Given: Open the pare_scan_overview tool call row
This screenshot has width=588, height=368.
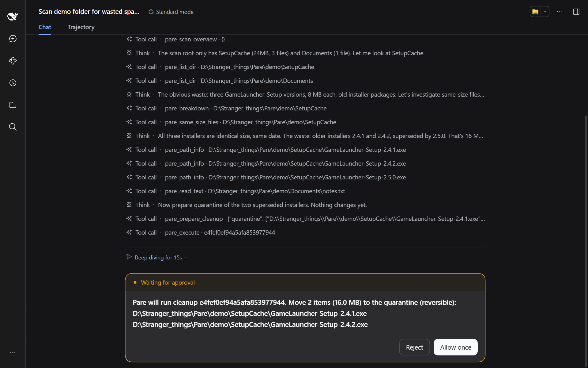Looking at the screenshot, I should point(175,39).
